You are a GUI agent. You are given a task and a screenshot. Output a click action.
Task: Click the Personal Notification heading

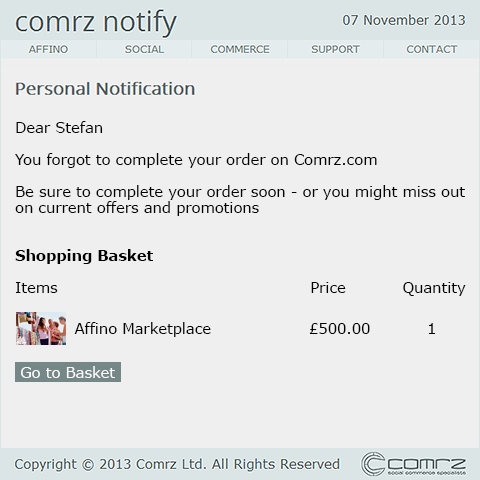[105, 89]
